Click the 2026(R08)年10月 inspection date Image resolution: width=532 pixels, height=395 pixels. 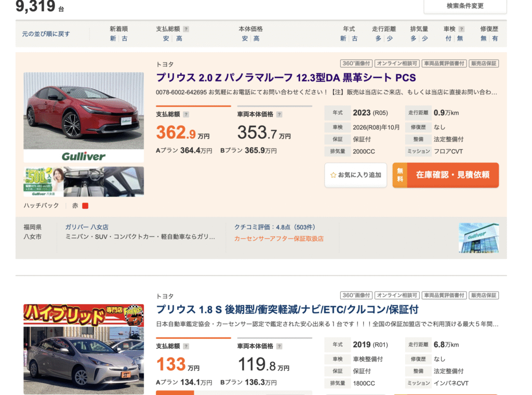click(376, 127)
